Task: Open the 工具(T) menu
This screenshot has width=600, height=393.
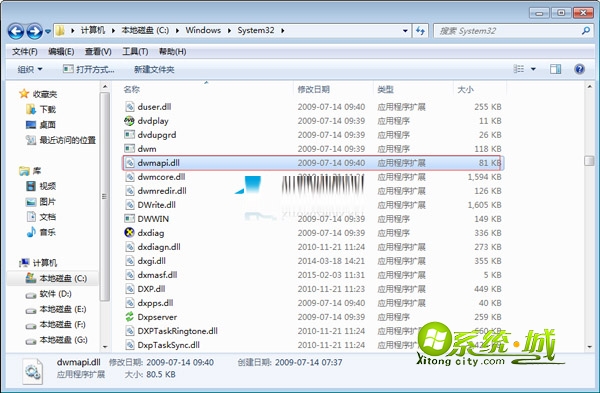Action: click(x=135, y=51)
